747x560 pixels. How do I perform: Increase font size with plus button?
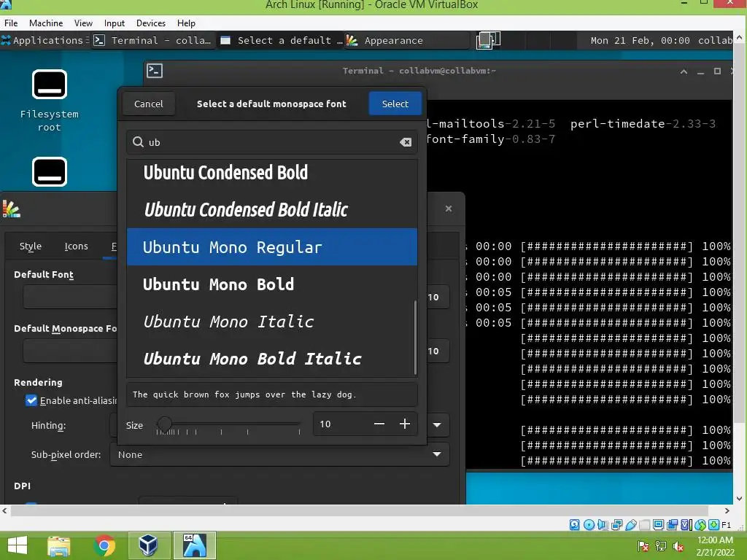tap(404, 424)
